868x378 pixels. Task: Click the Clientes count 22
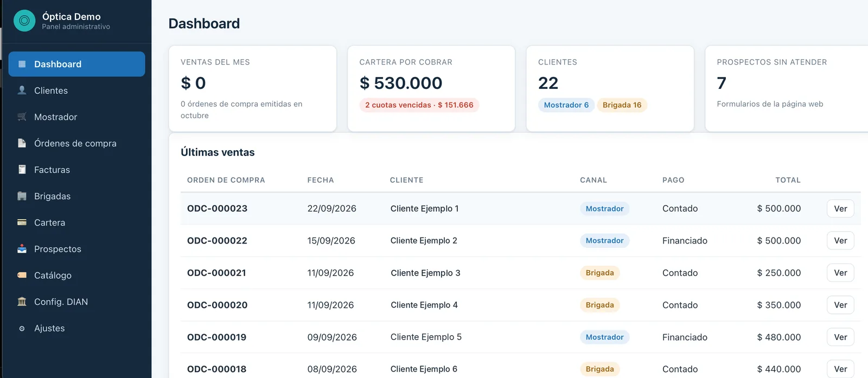tap(548, 83)
